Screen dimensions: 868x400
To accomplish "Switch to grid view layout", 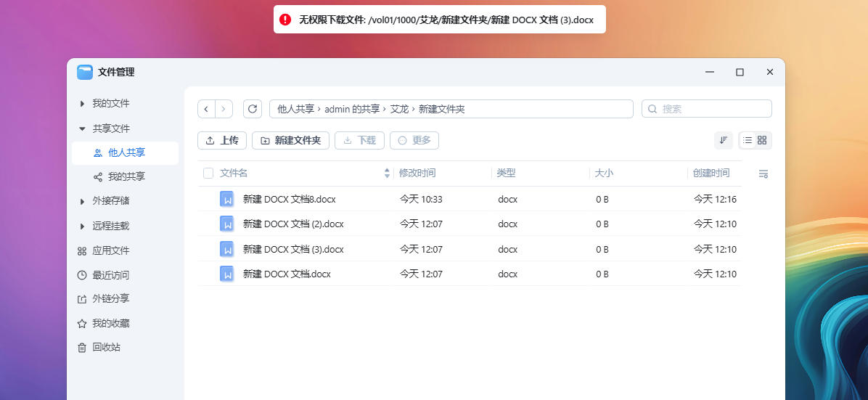I will pyautogui.click(x=762, y=140).
